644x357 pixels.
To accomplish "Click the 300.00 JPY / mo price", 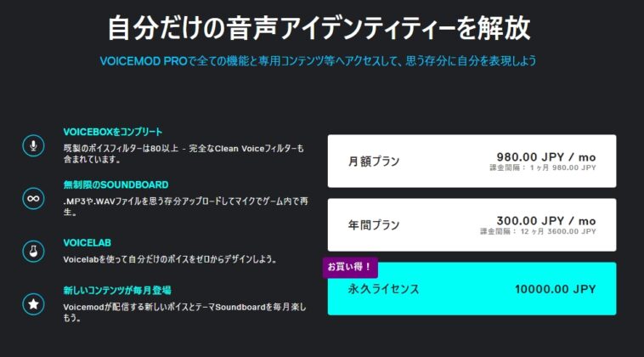I will pyautogui.click(x=545, y=221).
